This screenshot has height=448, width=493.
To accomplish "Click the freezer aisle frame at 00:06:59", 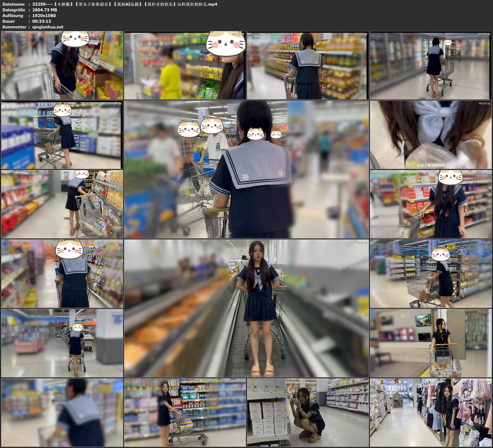I will point(431,65).
